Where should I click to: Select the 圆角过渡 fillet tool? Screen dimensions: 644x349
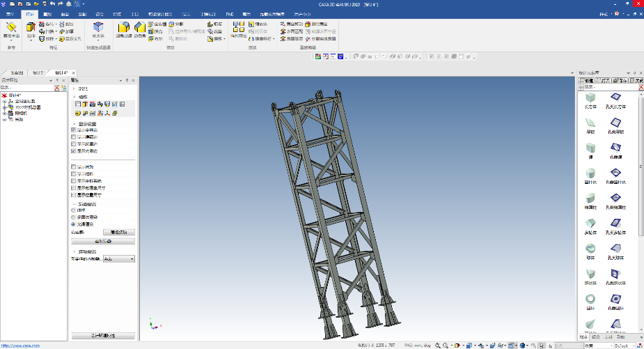coord(124,29)
